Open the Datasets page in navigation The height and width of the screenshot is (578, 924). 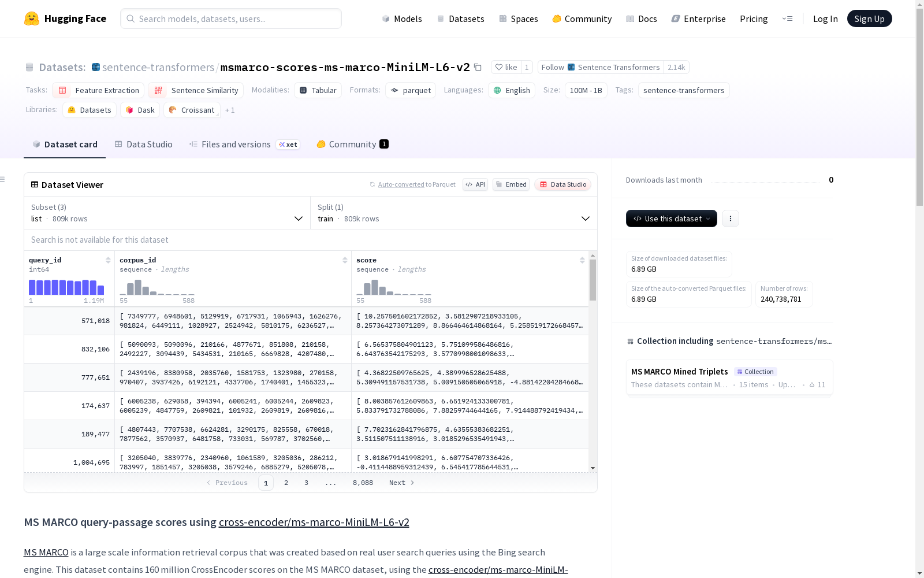tap(460, 18)
